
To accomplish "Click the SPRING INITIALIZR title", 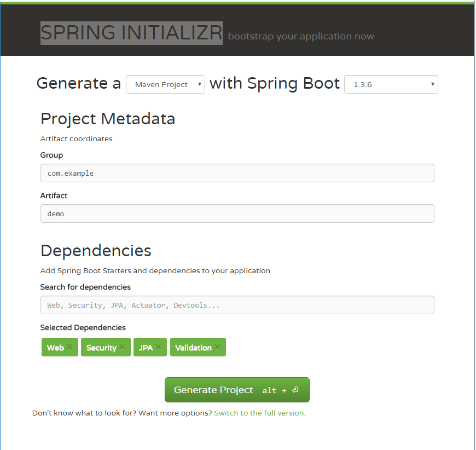I will [131, 33].
